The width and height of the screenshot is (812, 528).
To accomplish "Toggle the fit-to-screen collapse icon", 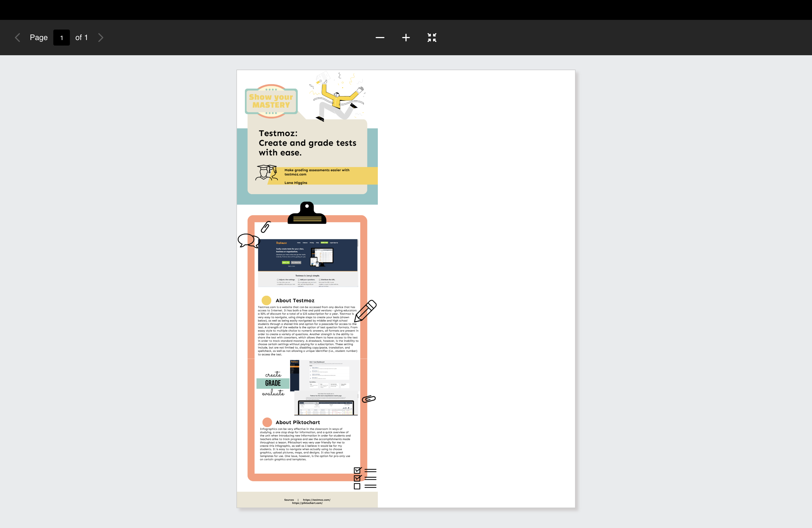I will (x=432, y=38).
